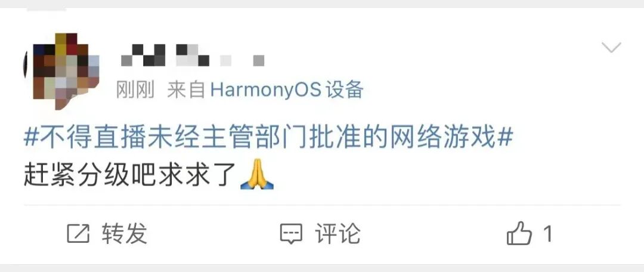Click the HarmonyOS 设备 source link
This screenshot has width=644, height=272.
[287, 89]
